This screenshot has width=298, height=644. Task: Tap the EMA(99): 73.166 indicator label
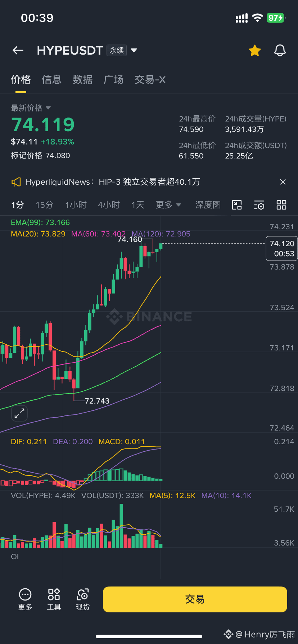40,222
